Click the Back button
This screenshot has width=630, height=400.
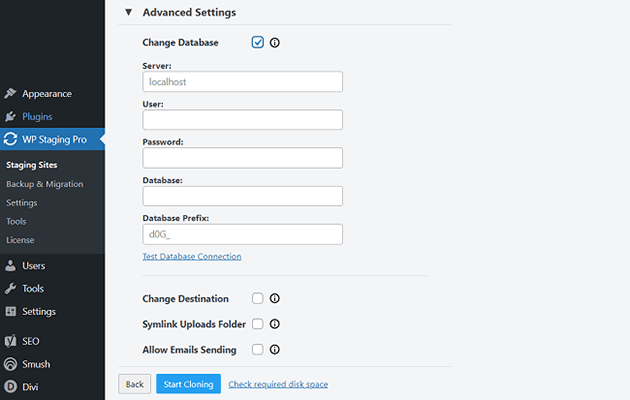135,384
